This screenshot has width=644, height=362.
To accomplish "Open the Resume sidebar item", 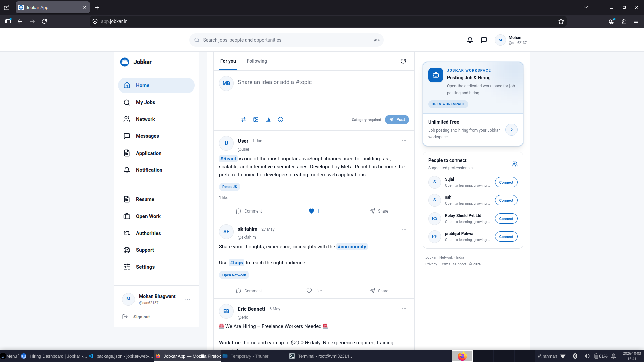I will pyautogui.click(x=156, y=199).
